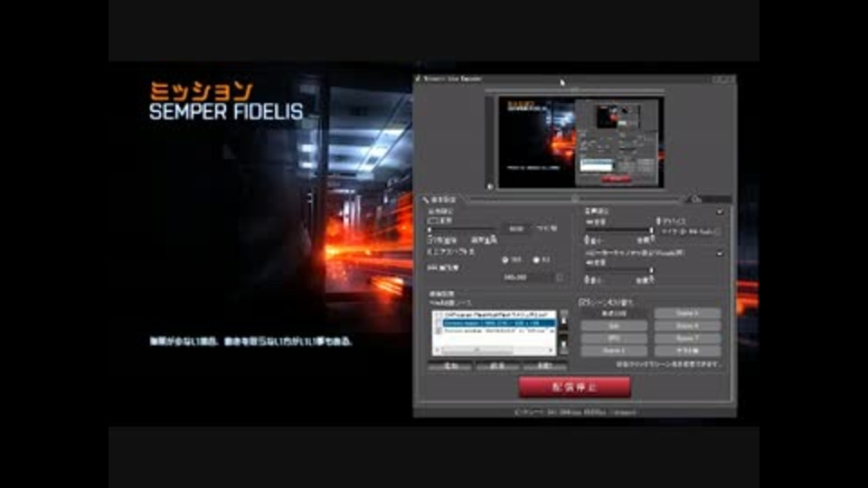The width and height of the screenshot is (868, 488).
Task: Click the Niconico Live Encoder title icon
Action: pyautogui.click(x=418, y=80)
